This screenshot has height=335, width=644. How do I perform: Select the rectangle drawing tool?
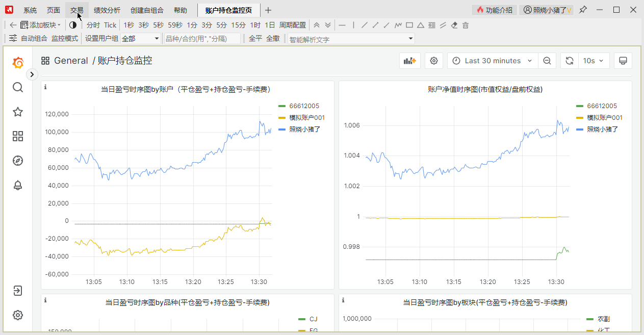409,25
